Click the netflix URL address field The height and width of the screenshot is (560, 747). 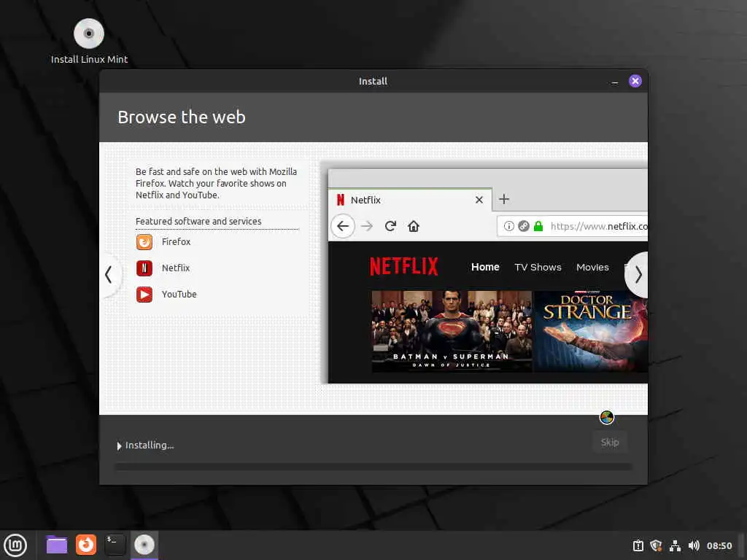click(573, 226)
